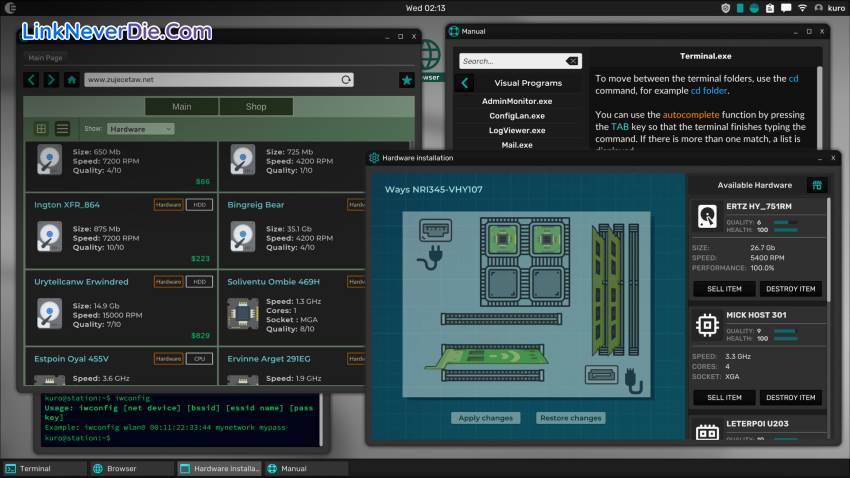The height and width of the screenshot is (478, 850).
Task: Collapse Visual Programs with the back chevron
Action: tap(465, 84)
